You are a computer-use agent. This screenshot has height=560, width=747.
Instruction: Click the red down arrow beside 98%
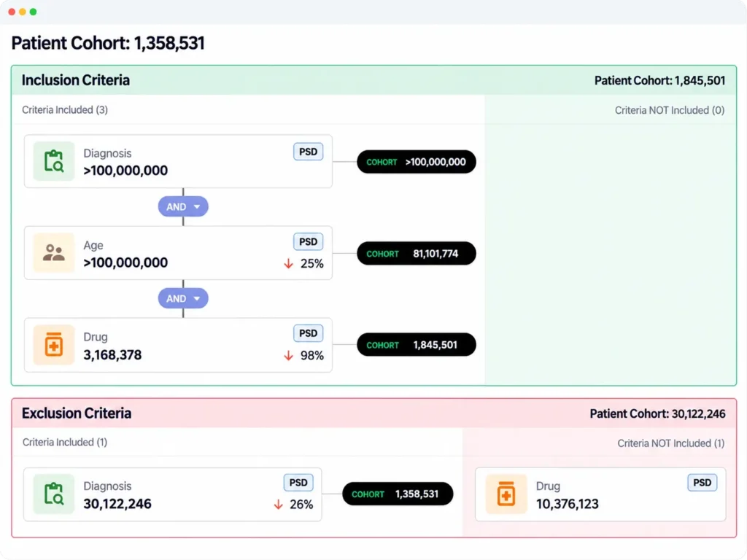[x=289, y=356]
